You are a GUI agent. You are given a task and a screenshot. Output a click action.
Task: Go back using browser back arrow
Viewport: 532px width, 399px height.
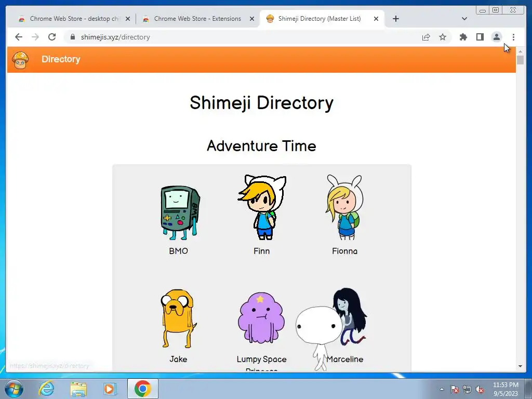[19, 37]
